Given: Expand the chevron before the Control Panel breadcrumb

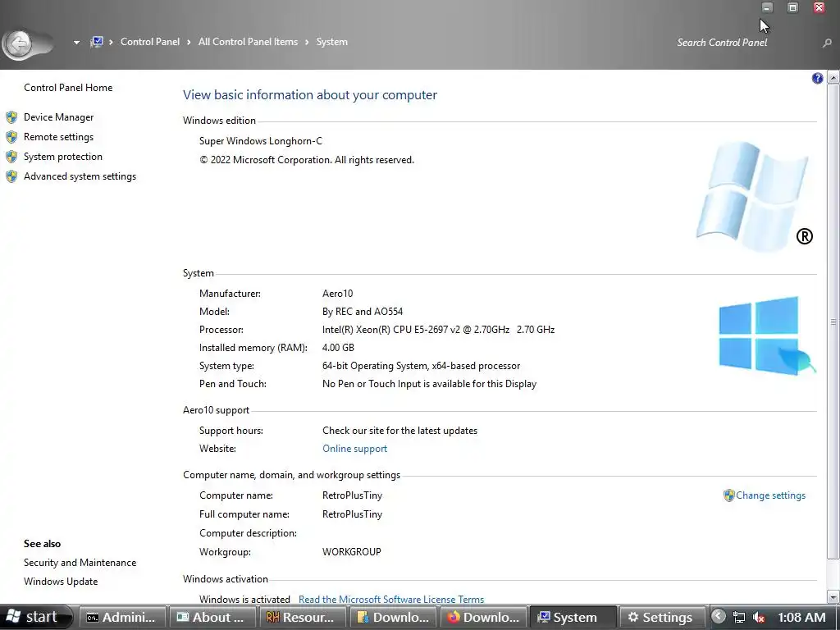Looking at the screenshot, I should click(x=111, y=43).
